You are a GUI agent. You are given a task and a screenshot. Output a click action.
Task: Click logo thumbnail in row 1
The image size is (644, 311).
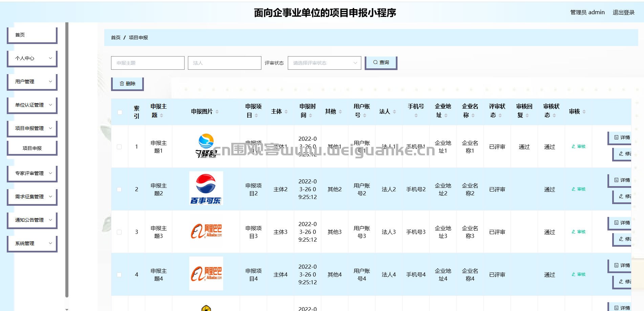coord(206,146)
